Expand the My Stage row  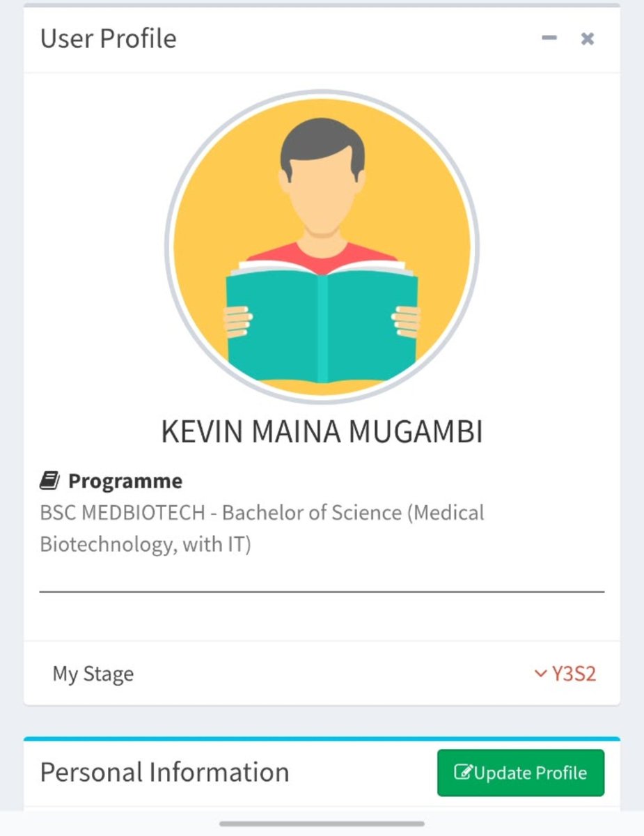[x=322, y=674]
